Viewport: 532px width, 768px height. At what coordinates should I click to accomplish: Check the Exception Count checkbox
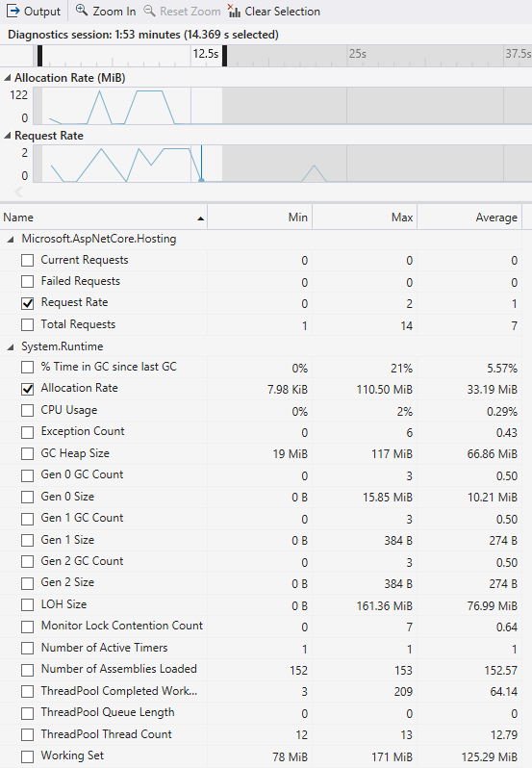point(27,432)
